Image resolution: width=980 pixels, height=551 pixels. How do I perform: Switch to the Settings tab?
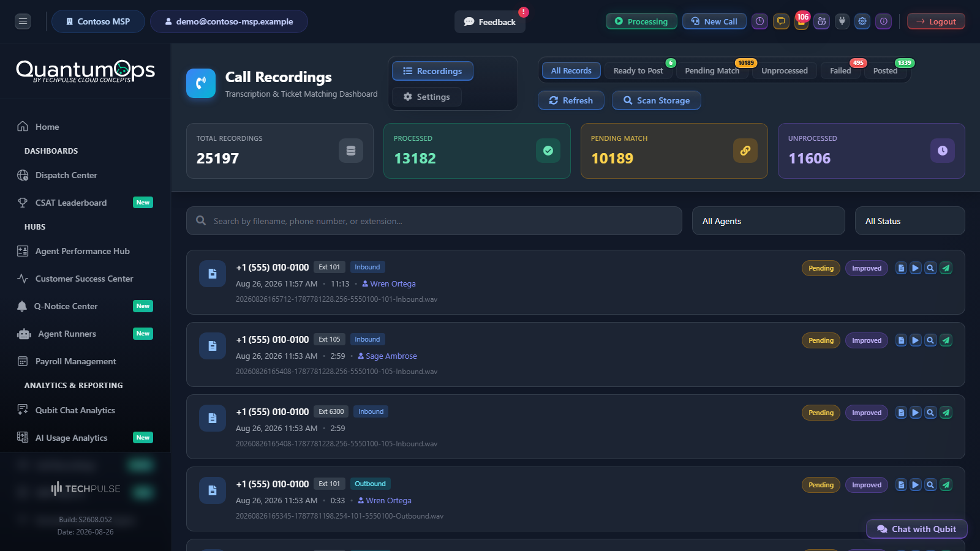click(x=427, y=97)
